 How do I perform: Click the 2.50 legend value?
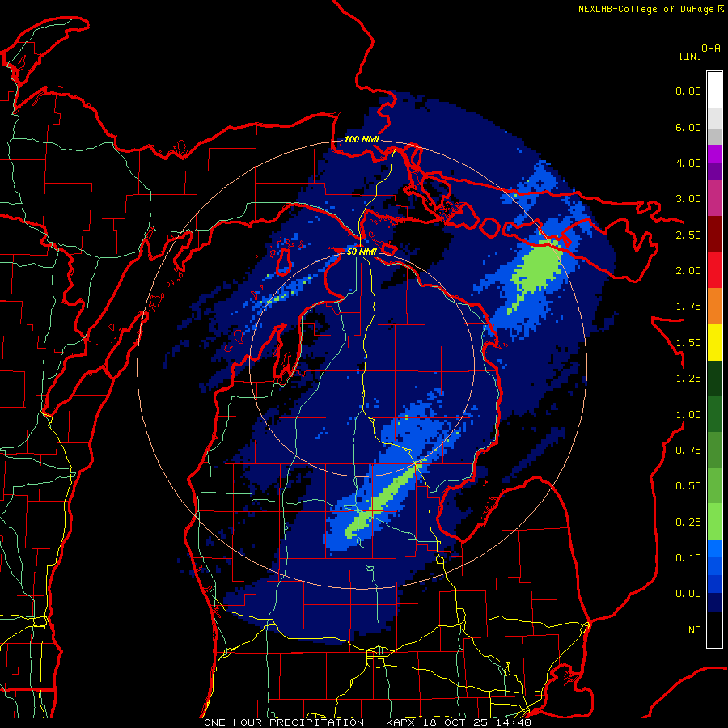click(688, 235)
